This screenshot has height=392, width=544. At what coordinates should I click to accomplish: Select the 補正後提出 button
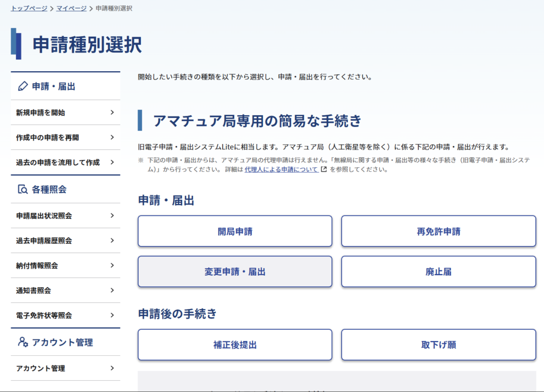pyautogui.click(x=235, y=345)
